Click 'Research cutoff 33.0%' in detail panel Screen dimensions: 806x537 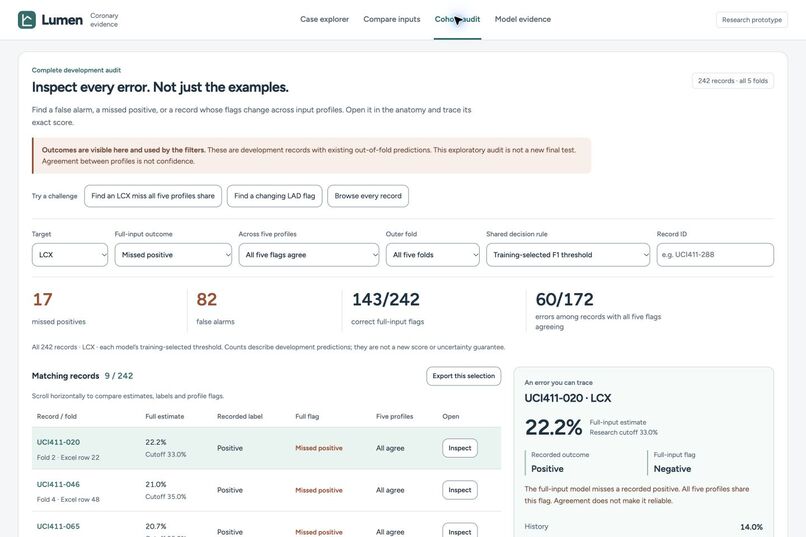[x=624, y=433]
